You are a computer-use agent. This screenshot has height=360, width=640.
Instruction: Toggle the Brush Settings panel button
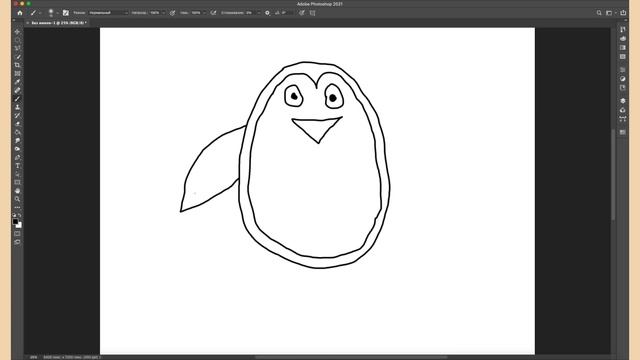pyautogui.click(x=65, y=13)
